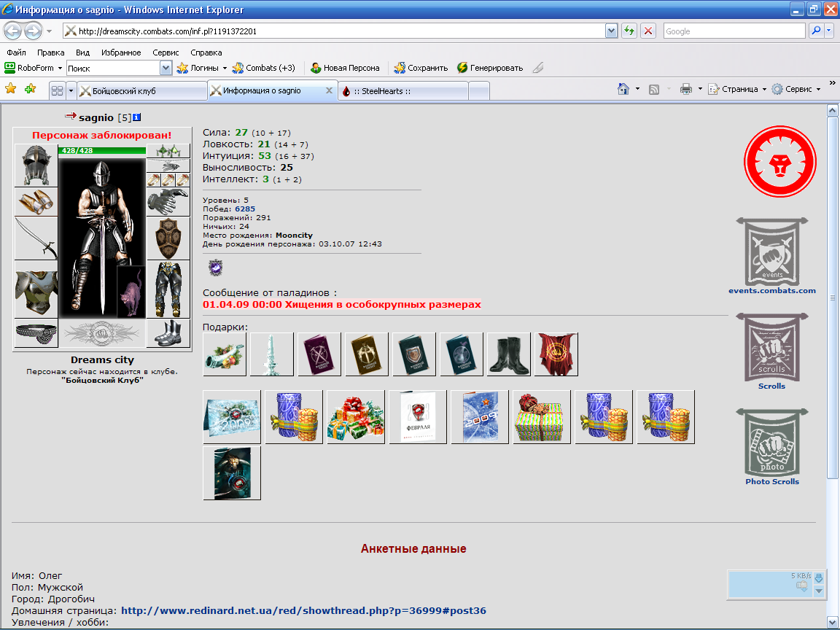The width and height of the screenshot is (840, 630).
Task: Click the red cape gift icon
Action: (x=556, y=354)
